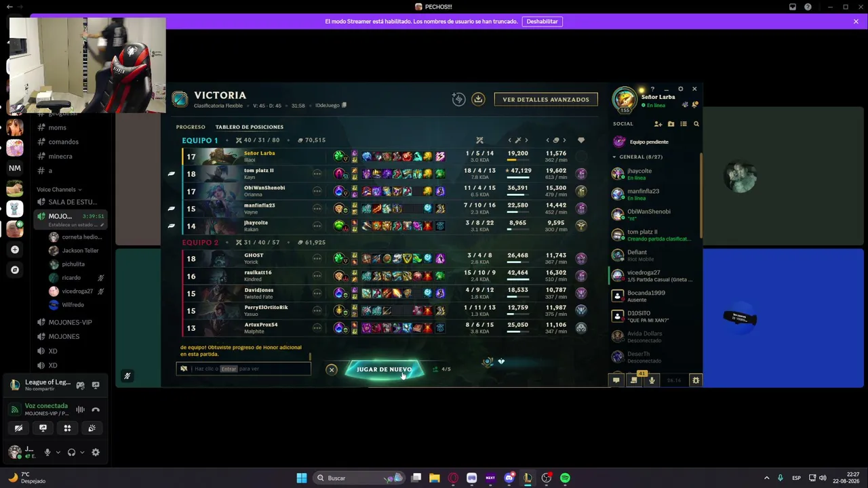Screen dimensions: 868x488
Task: Cycle gold stat column to previous
Action: coord(548,140)
